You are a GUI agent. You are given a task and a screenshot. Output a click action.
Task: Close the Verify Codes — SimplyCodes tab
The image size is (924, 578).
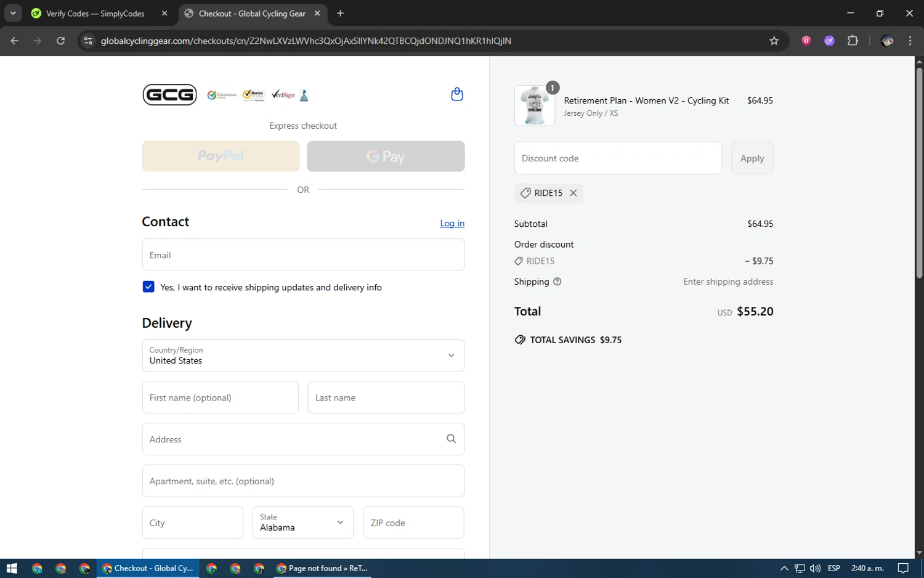(x=164, y=13)
